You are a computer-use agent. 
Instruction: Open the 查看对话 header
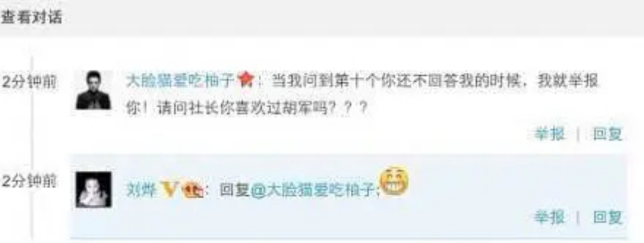pyautogui.click(x=32, y=17)
